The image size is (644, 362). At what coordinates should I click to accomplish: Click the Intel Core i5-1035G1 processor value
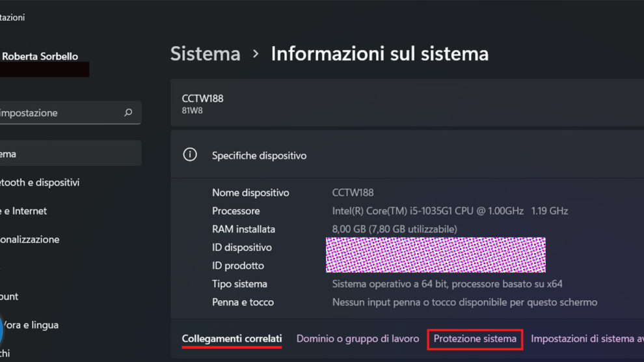450,211
